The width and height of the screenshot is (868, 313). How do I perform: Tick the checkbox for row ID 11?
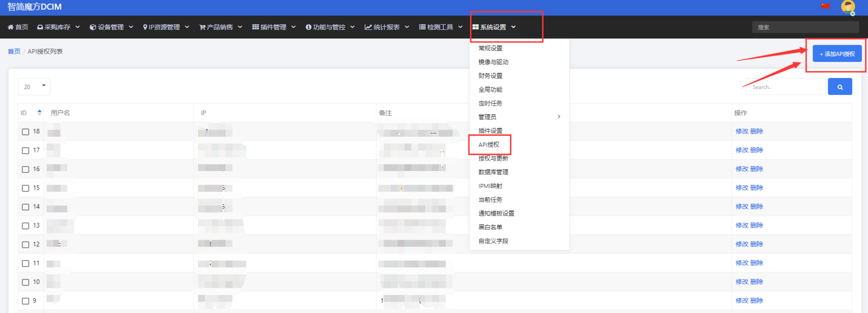pyautogui.click(x=26, y=263)
